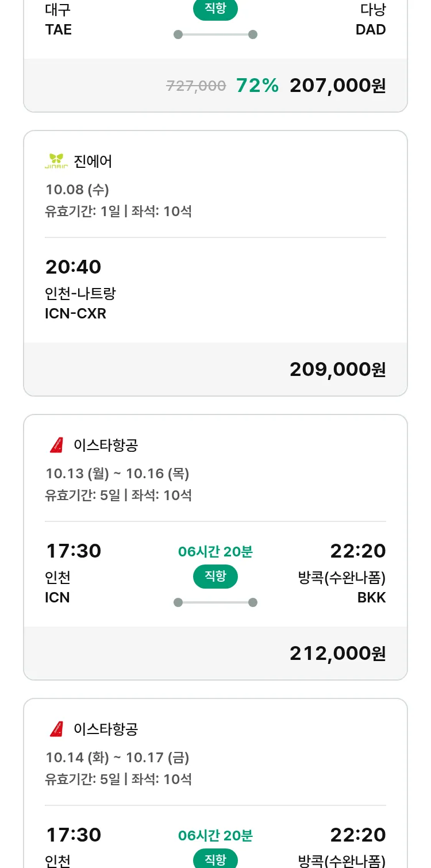Tap the 10.13 (월) ~ 10.16 (목) date range
The height and width of the screenshot is (868, 431).
point(117,473)
